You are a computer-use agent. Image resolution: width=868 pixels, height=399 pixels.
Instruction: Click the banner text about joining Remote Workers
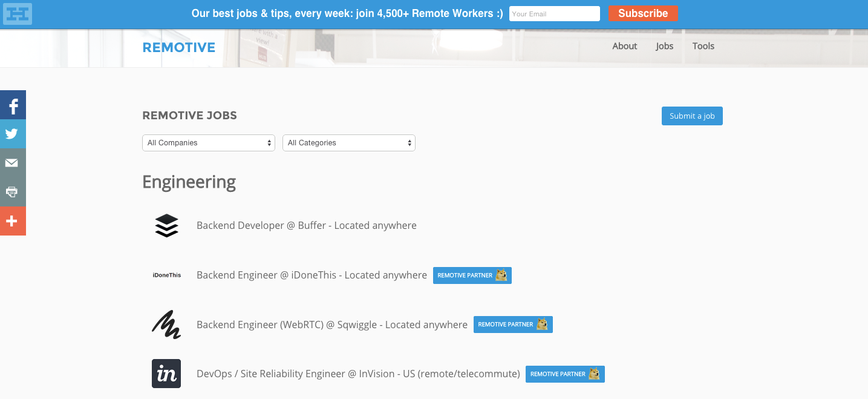click(347, 13)
